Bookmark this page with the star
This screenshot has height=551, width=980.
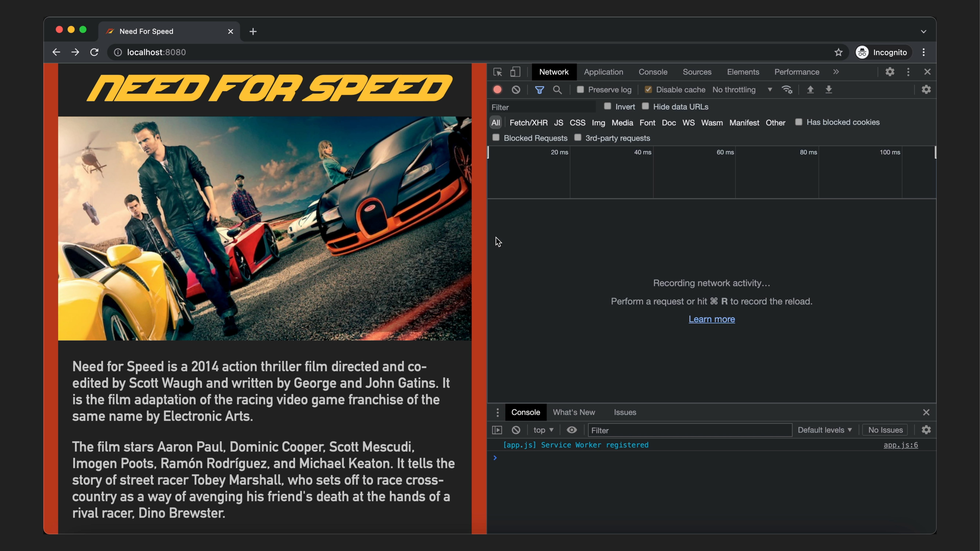pyautogui.click(x=839, y=52)
